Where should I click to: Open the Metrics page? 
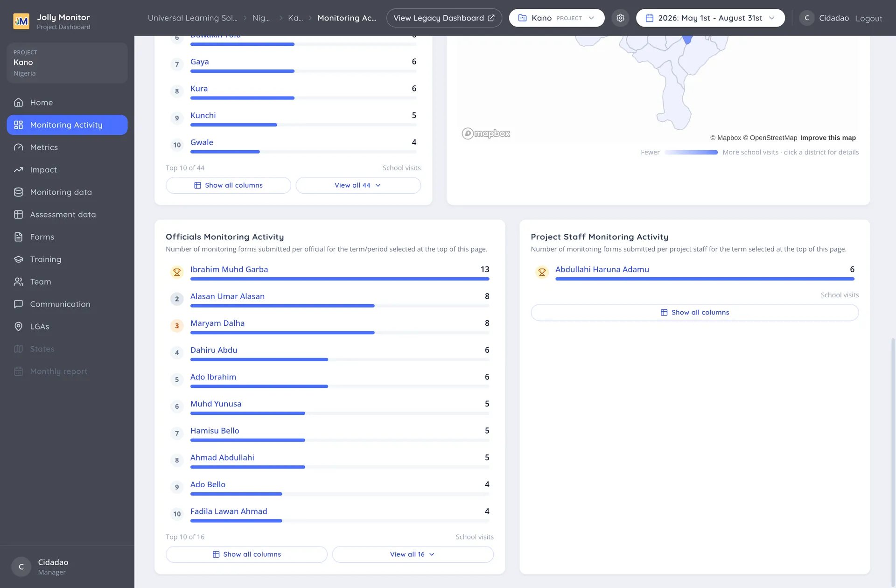(67, 147)
